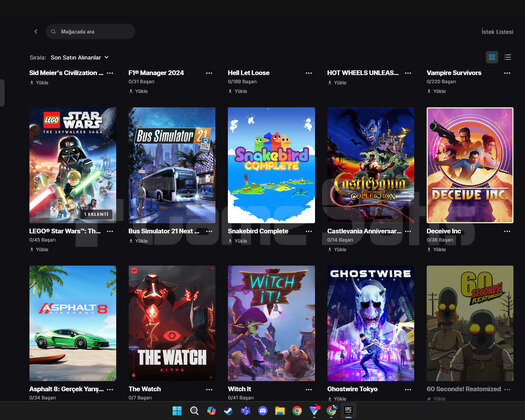The height and width of the screenshot is (420, 525).
Task: Open Ghostwire Tokyo cover art
Action: coord(371,324)
